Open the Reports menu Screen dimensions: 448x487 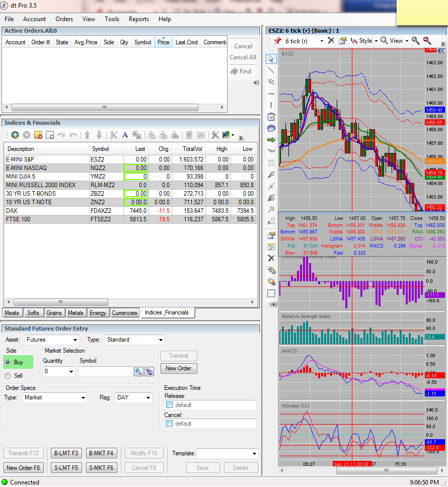tap(139, 19)
